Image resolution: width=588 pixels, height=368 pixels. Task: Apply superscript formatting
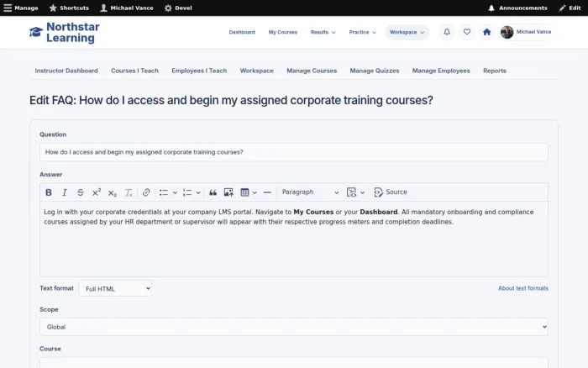click(97, 192)
